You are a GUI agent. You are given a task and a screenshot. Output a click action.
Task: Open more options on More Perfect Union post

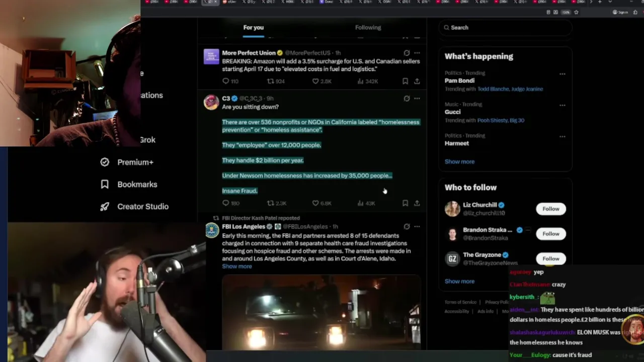pyautogui.click(x=417, y=53)
